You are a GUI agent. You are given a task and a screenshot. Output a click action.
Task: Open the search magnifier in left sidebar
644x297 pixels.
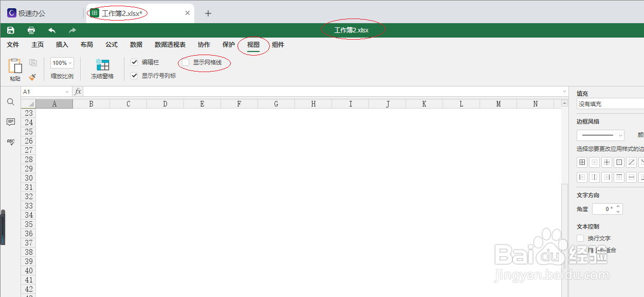(x=10, y=102)
